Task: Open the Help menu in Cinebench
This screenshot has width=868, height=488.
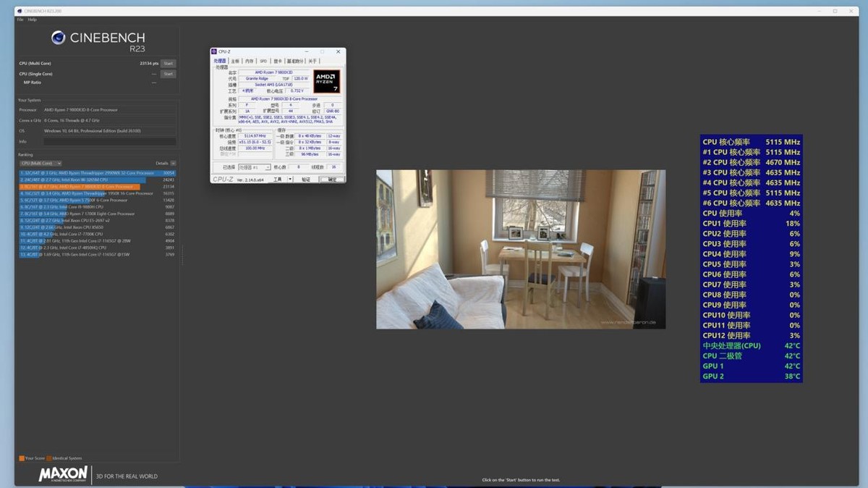Action: tap(32, 20)
